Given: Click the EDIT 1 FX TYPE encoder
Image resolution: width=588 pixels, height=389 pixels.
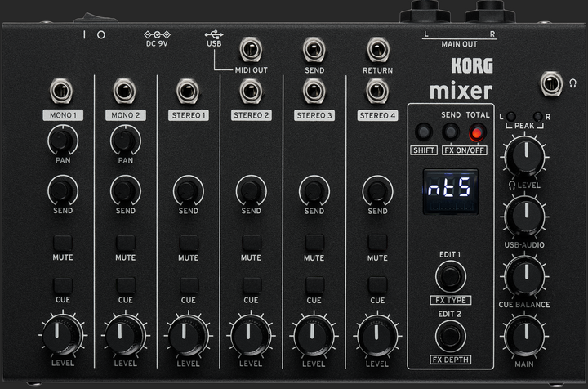Looking at the screenshot, I should [450, 276].
